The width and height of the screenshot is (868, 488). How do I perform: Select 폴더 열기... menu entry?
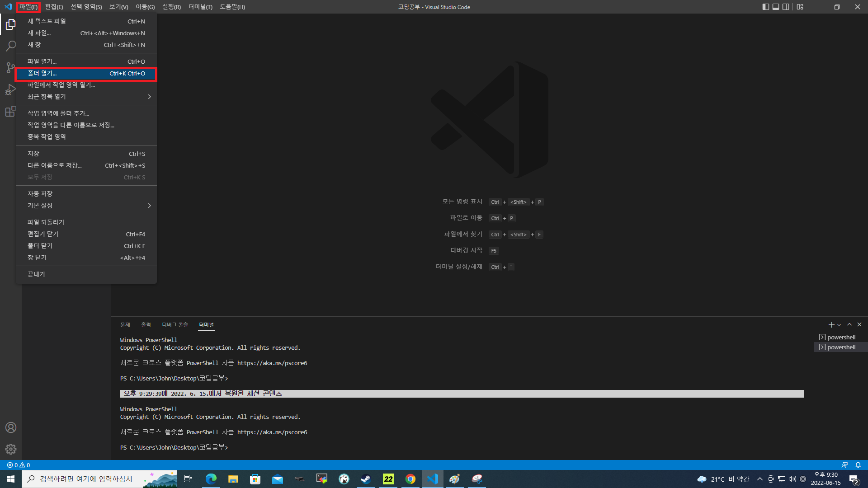click(x=86, y=73)
